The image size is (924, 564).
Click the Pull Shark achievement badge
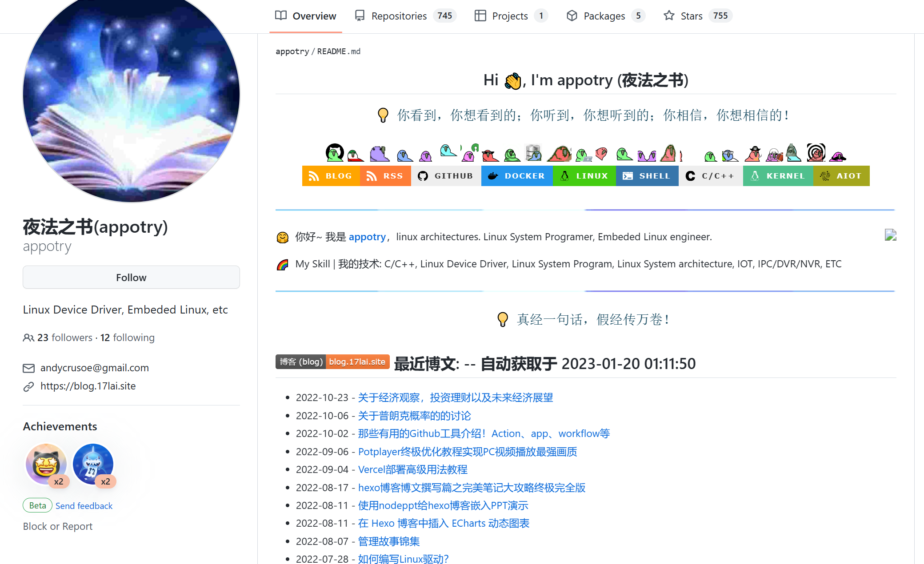(x=93, y=464)
